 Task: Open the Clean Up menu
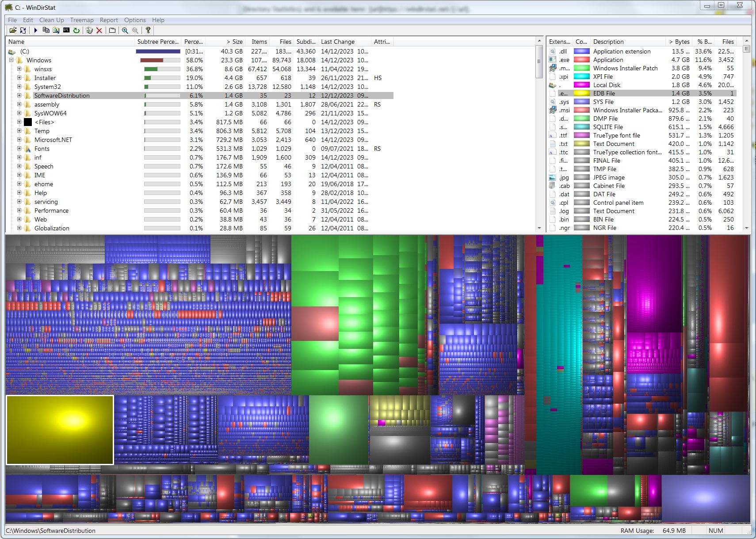coord(52,20)
